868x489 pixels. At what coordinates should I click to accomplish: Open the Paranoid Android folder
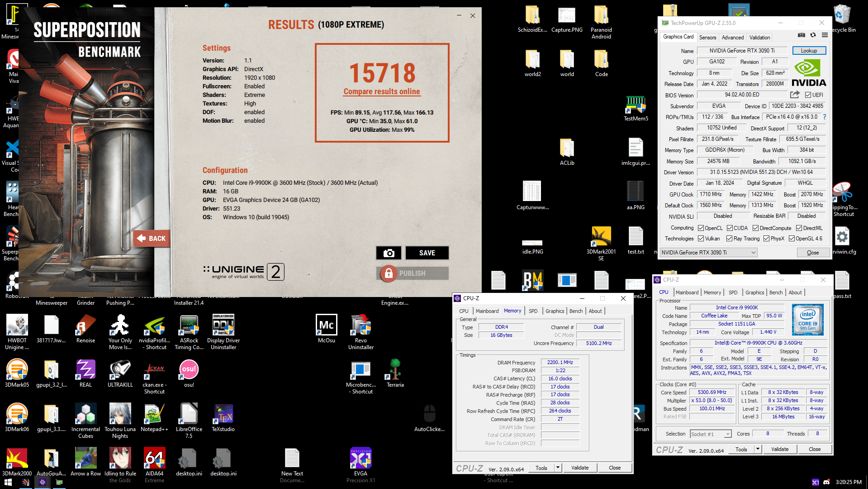[601, 22]
